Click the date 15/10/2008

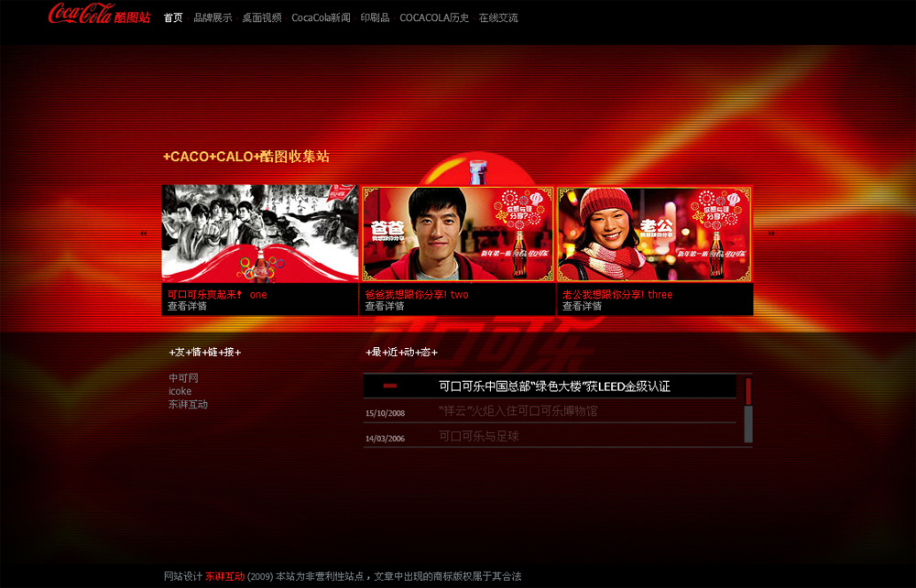tap(385, 413)
